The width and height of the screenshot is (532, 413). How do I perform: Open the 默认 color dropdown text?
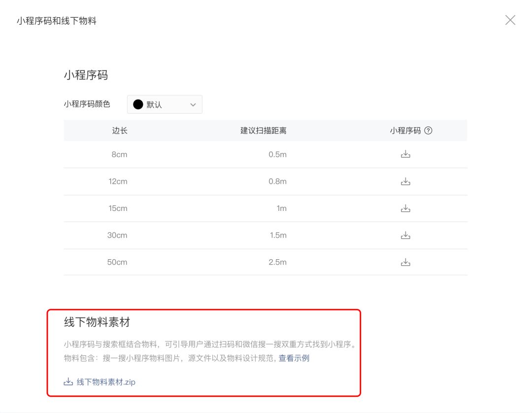coord(154,104)
